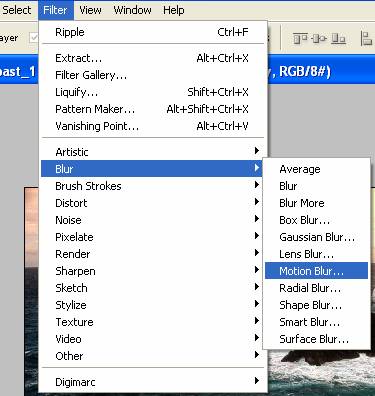Reapply last filter Ripple
The width and height of the screenshot is (375, 396).
point(153,32)
